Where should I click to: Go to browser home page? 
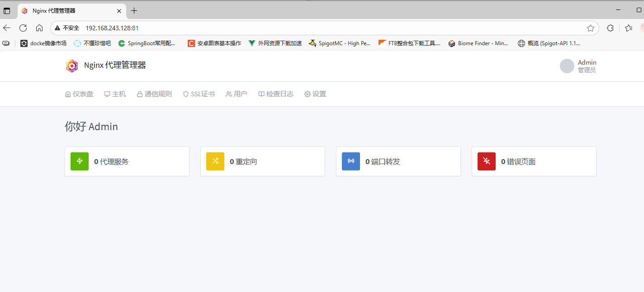click(39, 28)
